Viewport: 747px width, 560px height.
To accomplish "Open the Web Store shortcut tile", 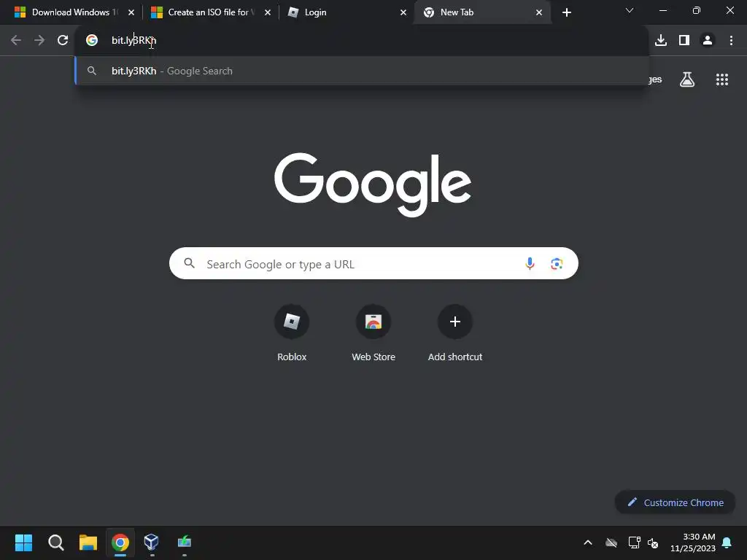I will pyautogui.click(x=373, y=333).
